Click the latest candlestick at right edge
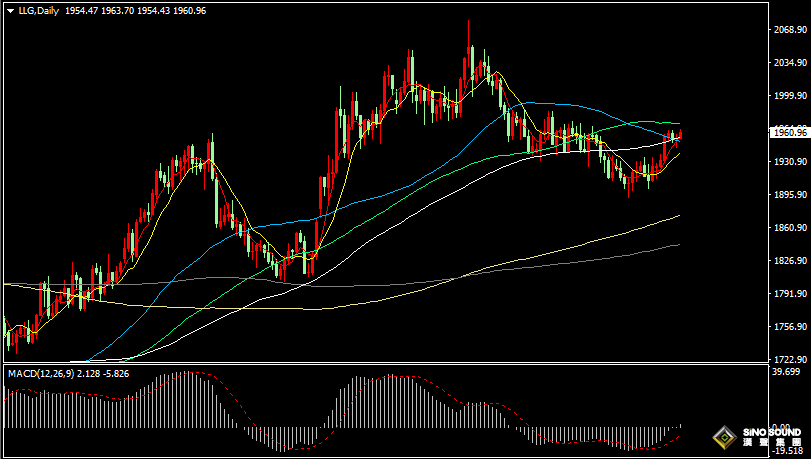 (680, 135)
